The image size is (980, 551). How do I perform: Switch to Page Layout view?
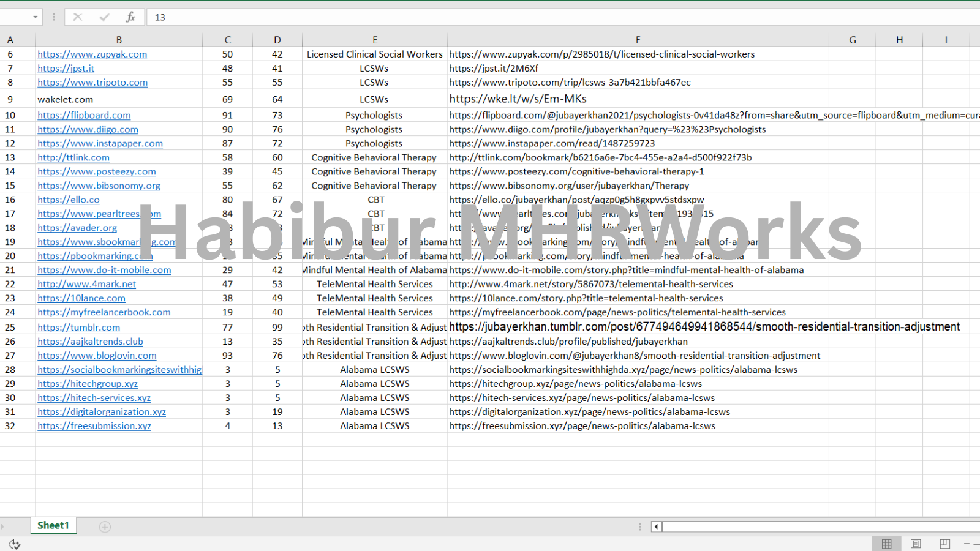pos(916,544)
